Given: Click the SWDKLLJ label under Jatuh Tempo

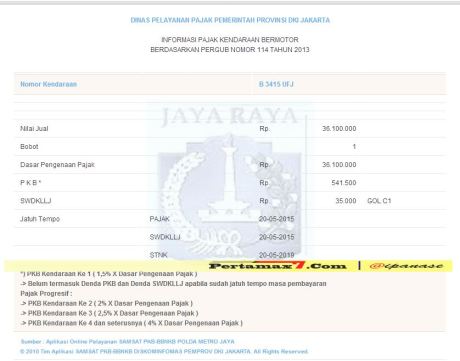Looking at the screenshot, I should 165,237.
